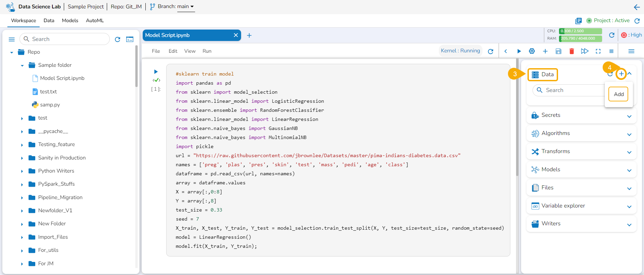This screenshot has height=275, width=644.
Task: Open the samp.py file
Action: pyautogui.click(x=50, y=105)
